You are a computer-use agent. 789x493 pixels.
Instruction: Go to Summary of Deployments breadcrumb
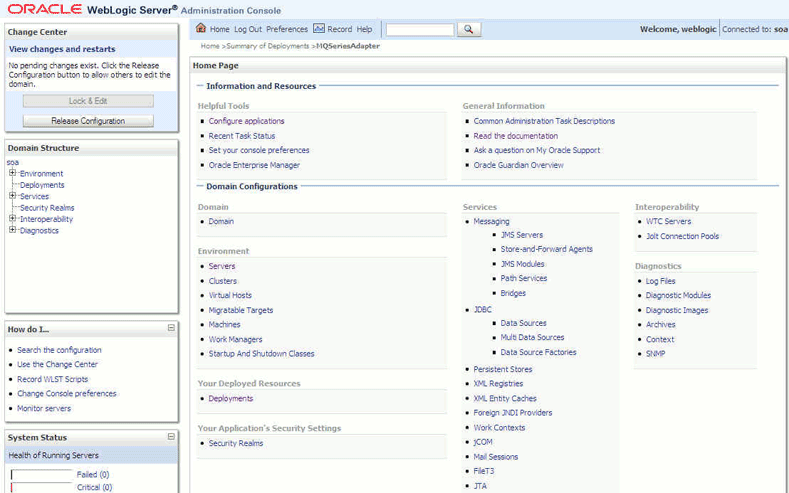coord(268,46)
